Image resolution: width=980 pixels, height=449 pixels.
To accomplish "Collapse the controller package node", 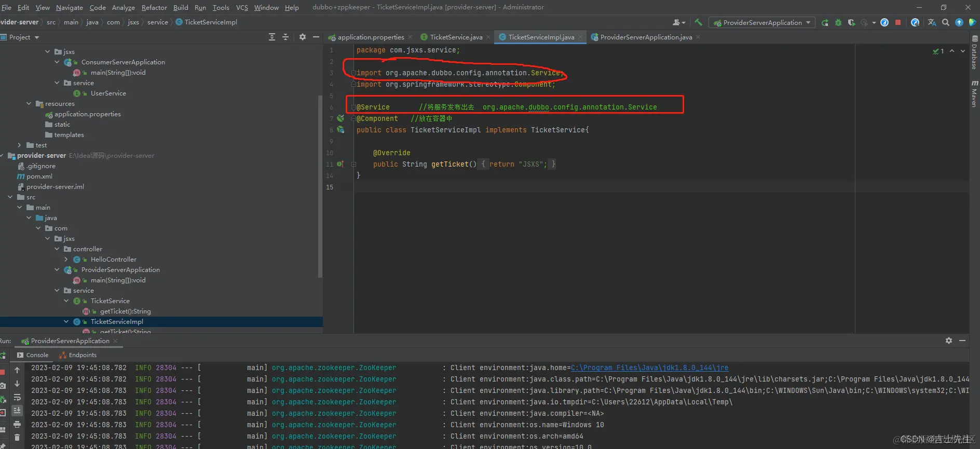I will point(57,249).
